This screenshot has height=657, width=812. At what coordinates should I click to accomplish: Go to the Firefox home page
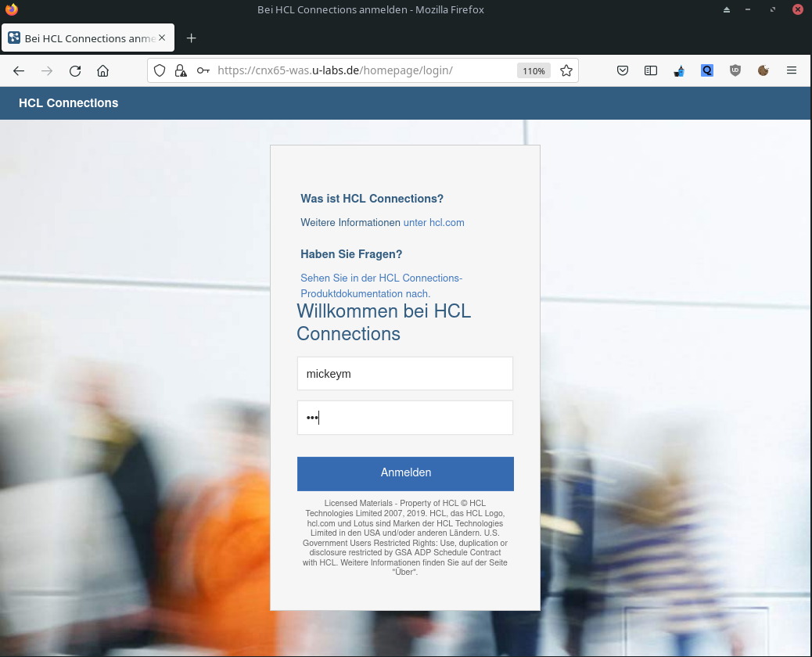[x=102, y=70]
